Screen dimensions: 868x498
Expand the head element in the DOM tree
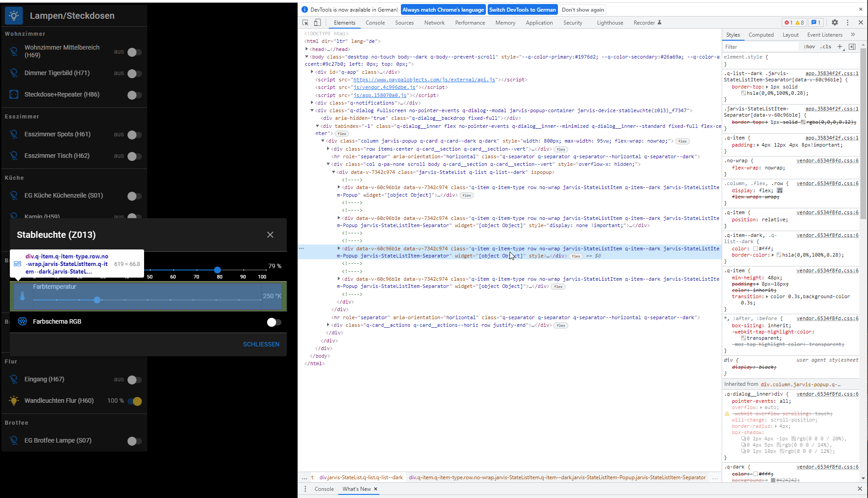coord(306,49)
